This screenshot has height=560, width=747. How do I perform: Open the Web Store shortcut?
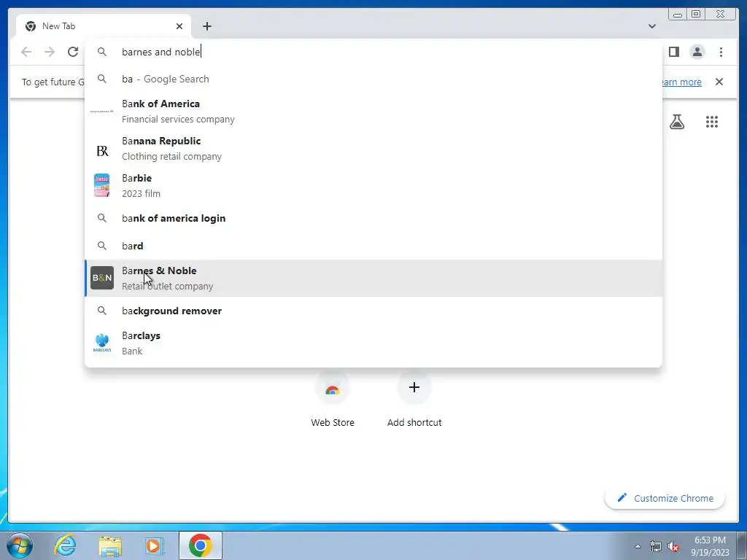333,400
